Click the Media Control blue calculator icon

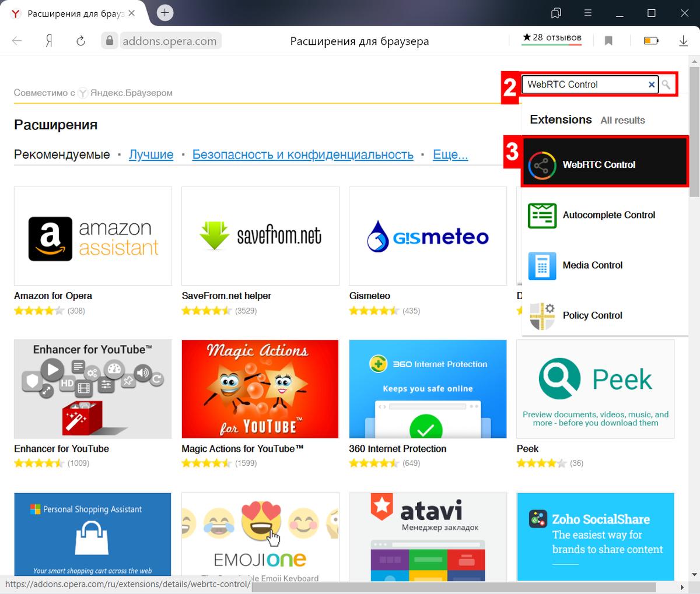542,266
